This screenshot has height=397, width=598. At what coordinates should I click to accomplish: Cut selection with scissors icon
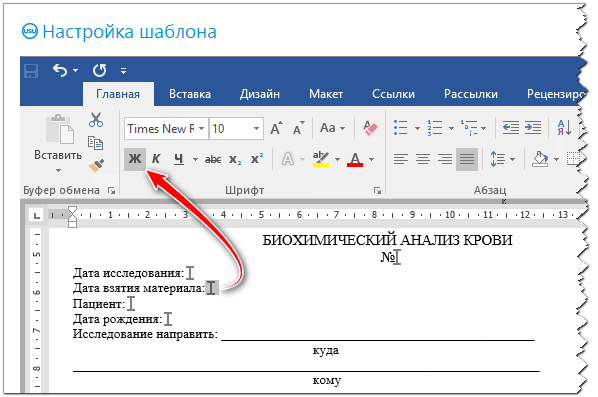coord(96,120)
